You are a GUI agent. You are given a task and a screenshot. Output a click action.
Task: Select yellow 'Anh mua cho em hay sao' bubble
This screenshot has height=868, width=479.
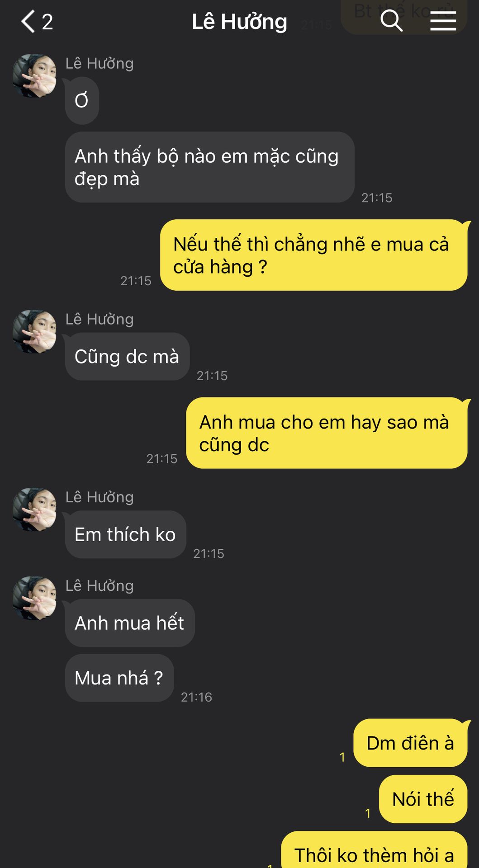click(327, 433)
